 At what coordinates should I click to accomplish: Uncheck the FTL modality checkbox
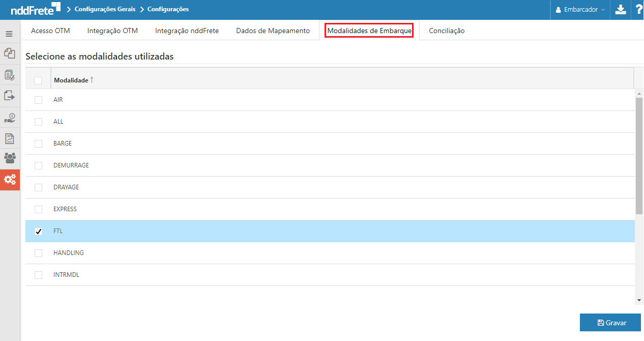click(x=38, y=232)
